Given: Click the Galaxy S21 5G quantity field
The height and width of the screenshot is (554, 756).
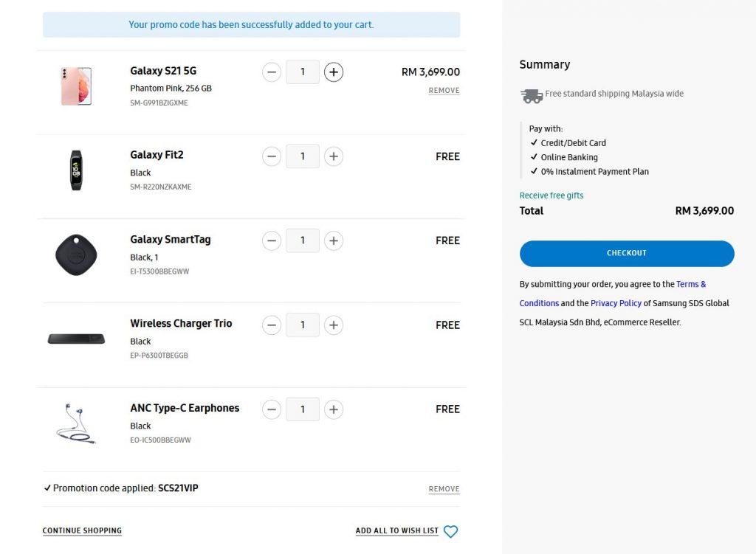Looking at the screenshot, I should point(302,72).
